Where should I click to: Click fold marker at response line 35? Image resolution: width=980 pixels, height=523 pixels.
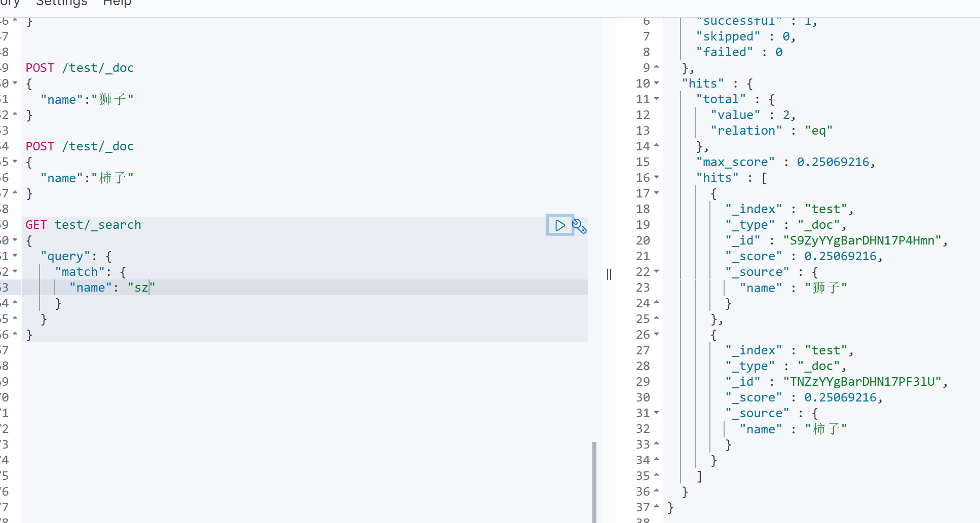657,475
